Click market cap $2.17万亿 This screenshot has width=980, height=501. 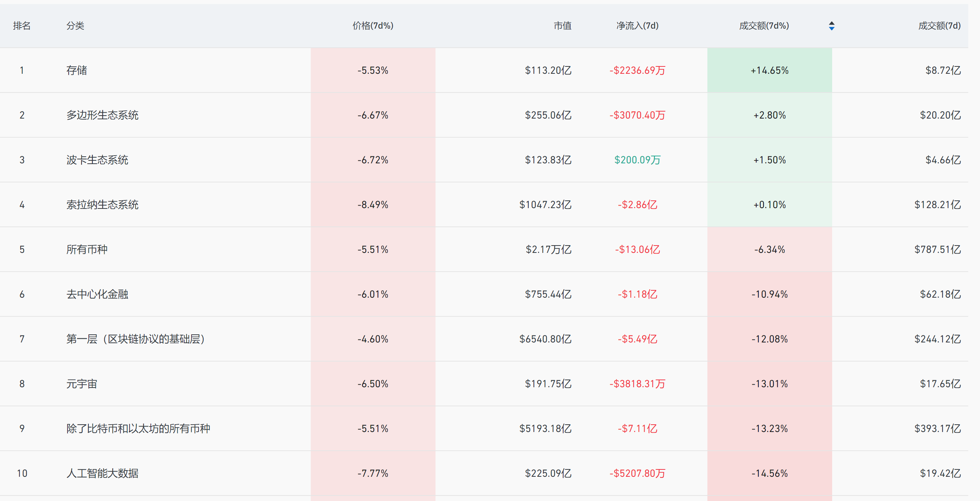[x=549, y=249]
